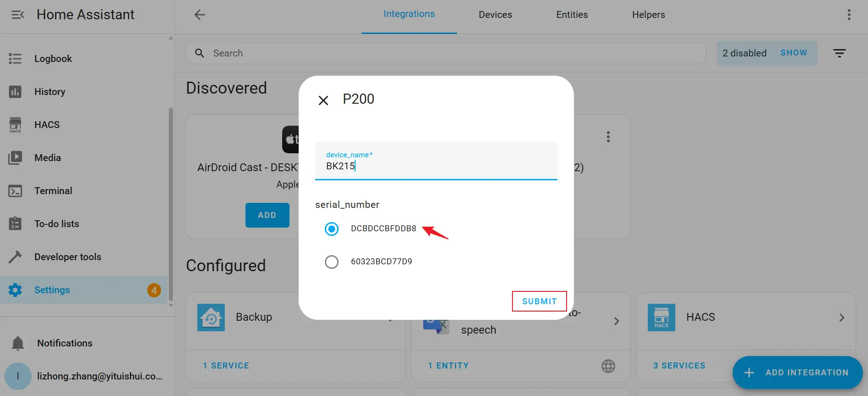The height and width of the screenshot is (396, 868).
Task: Expand the HACS integration card chevron
Action: pyautogui.click(x=841, y=318)
